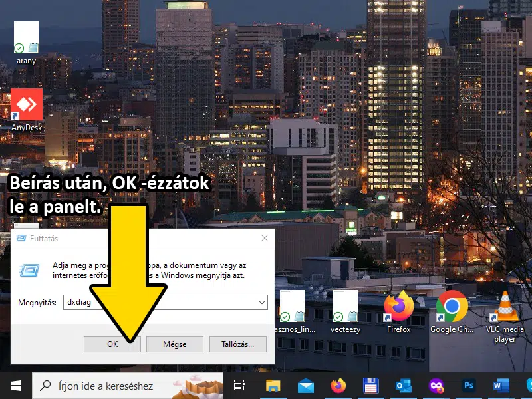
Task: Open Word from the taskbar
Action: tap(501, 386)
